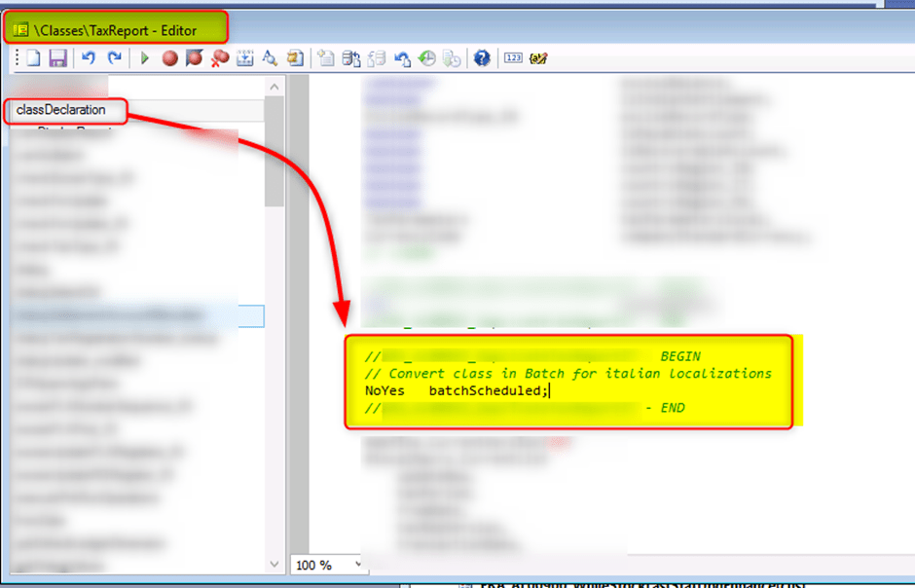This screenshot has width=915, height=588.
Task: Redo the last undone edit
Action: (x=114, y=58)
